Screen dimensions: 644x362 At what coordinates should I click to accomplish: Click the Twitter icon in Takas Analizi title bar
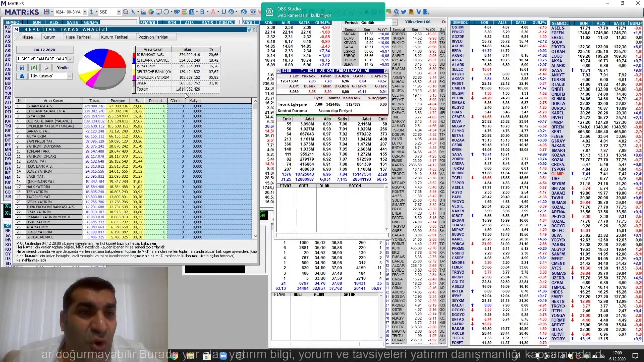[x=249, y=29]
